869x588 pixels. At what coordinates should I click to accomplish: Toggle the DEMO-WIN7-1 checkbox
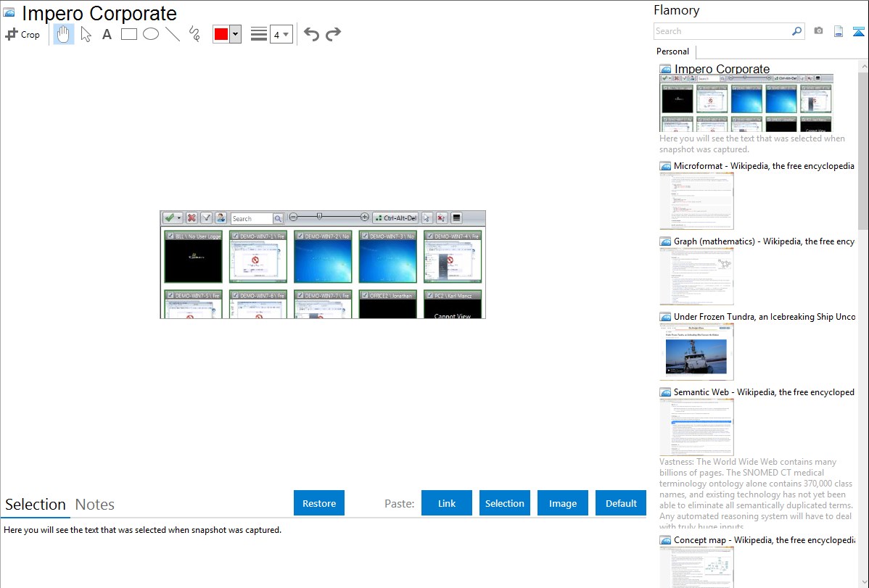point(236,236)
